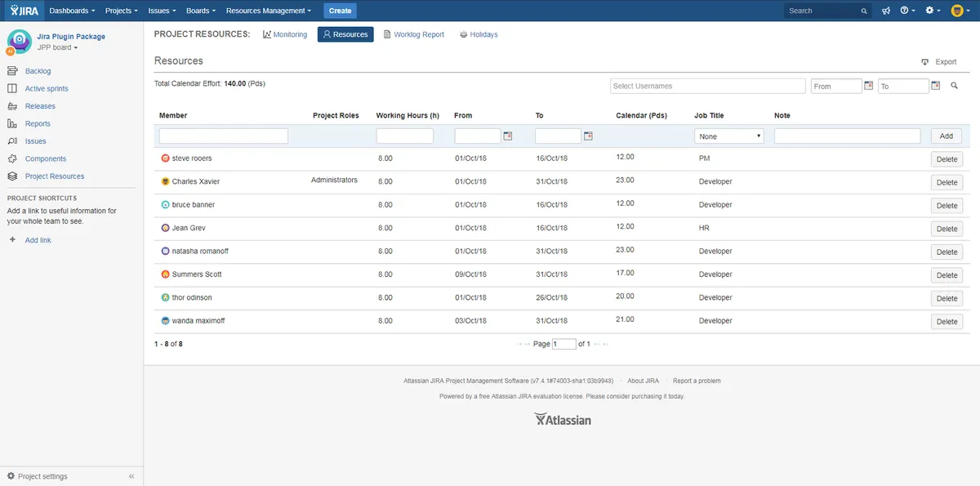Expand the Boards dropdown menu

point(201,11)
